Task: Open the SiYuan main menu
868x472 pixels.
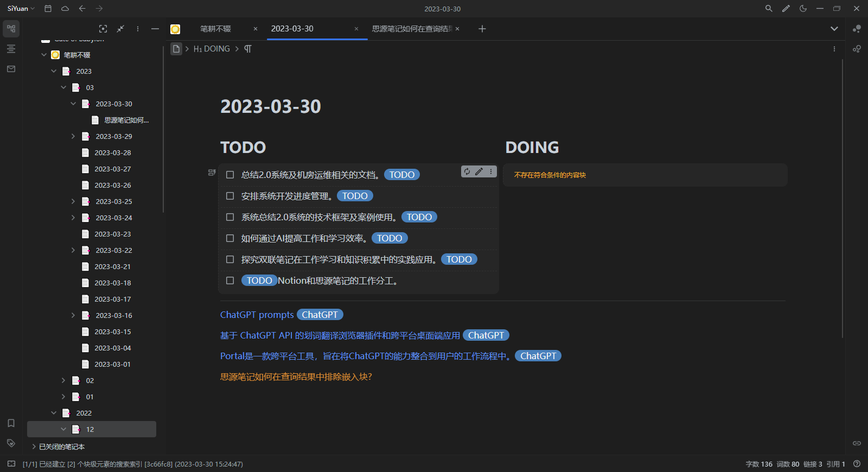Action: [x=21, y=9]
